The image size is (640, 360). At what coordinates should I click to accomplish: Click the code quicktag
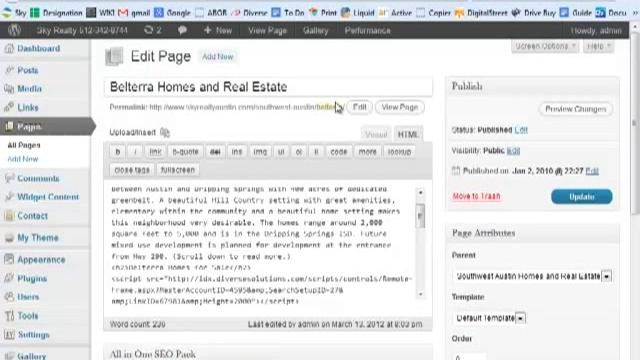coord(338,152)
